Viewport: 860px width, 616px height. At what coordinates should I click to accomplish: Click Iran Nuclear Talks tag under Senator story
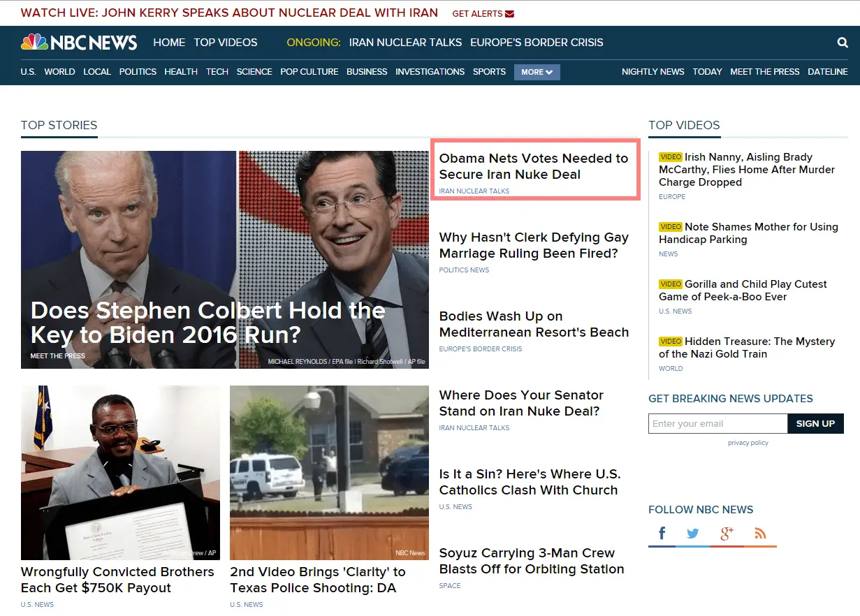coord(474,428)
